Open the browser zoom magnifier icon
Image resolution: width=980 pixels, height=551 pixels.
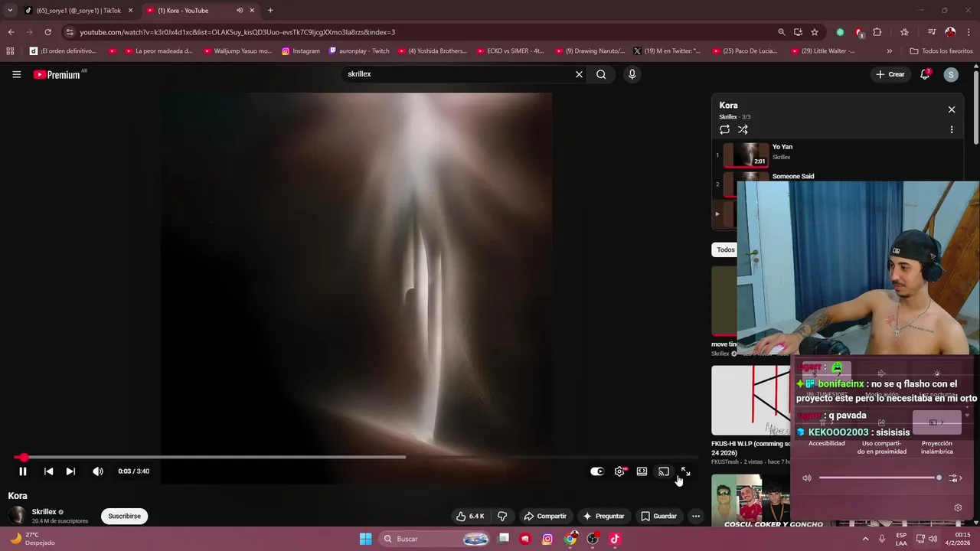click(x=781, y=32)
